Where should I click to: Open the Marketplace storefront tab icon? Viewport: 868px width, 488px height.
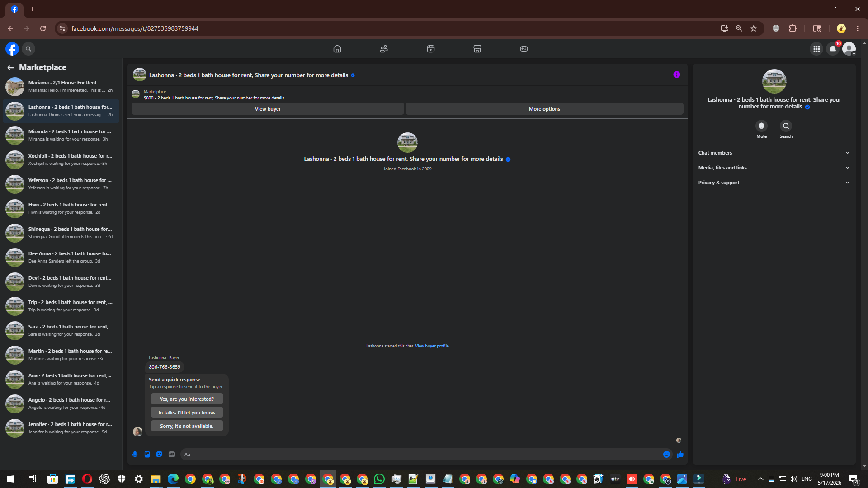pos(477,49)
